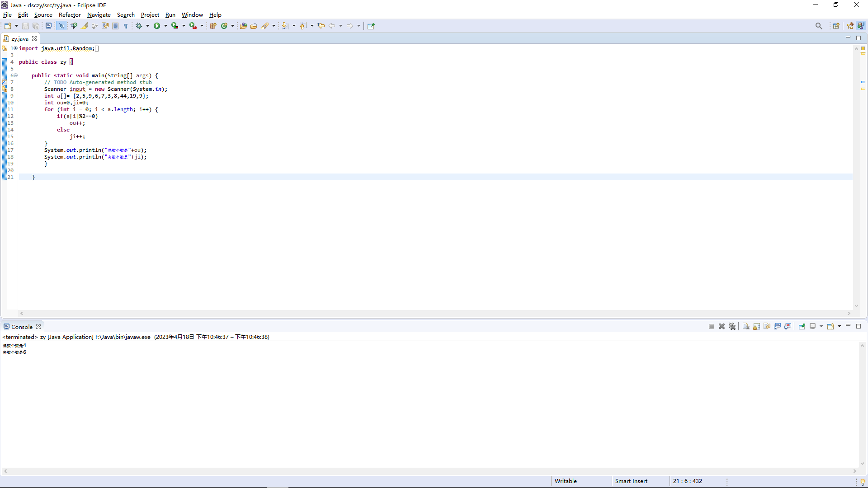Screen dimensions: 868x488
Task: Open the Refactor menu
Action: coord(70,15)
